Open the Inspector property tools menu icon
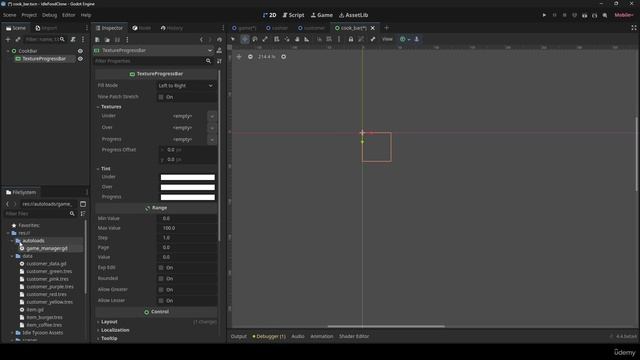640x360 pixels. 220,61
